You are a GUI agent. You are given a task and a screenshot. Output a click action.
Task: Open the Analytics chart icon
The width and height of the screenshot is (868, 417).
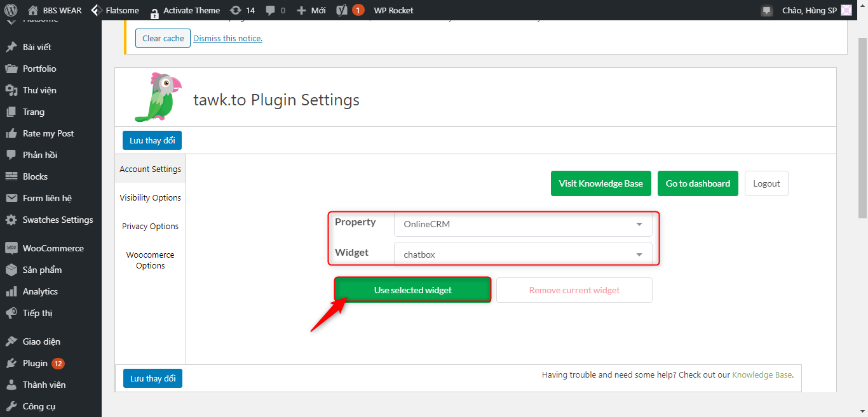11,291
